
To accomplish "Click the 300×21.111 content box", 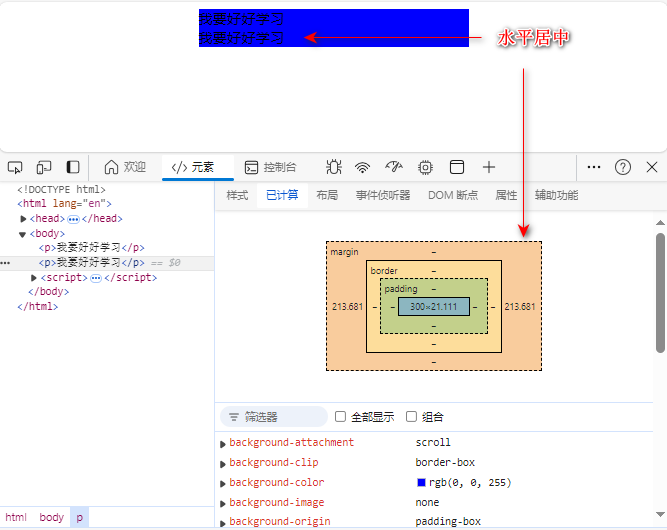I will pyautogui.click(x=434, y=307).
